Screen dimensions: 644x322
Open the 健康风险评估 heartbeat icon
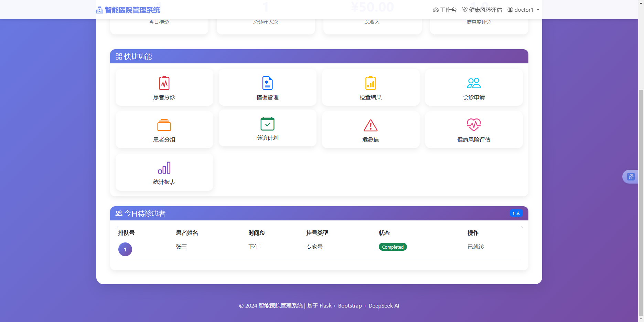[474, 125]
